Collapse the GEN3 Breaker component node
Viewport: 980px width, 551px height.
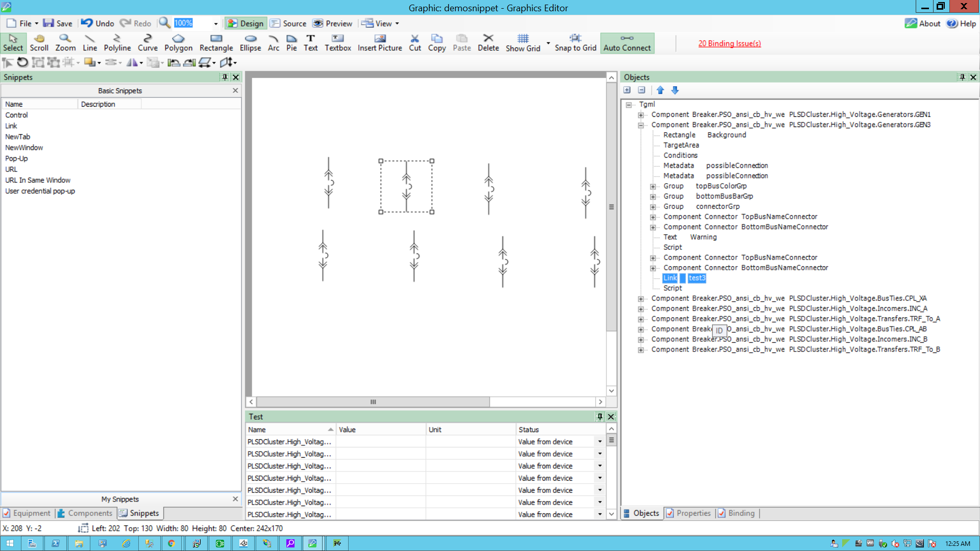(641, 125)
